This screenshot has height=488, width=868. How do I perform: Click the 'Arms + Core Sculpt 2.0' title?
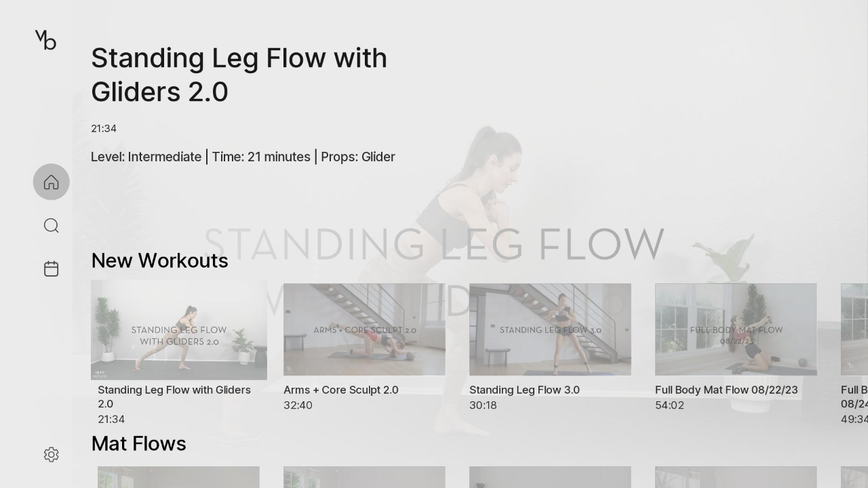(341, 390)
